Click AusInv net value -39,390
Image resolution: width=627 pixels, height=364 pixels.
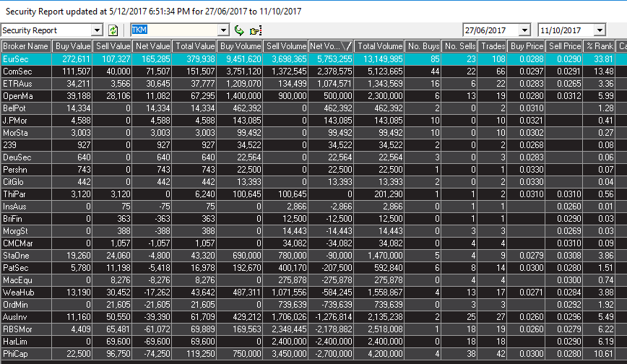(x=157, y=317)
